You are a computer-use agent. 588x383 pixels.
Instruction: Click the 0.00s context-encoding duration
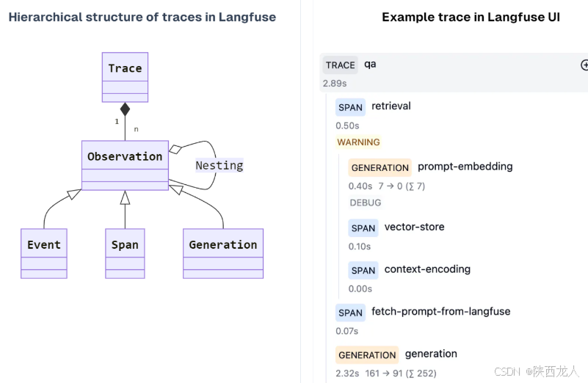360,289
